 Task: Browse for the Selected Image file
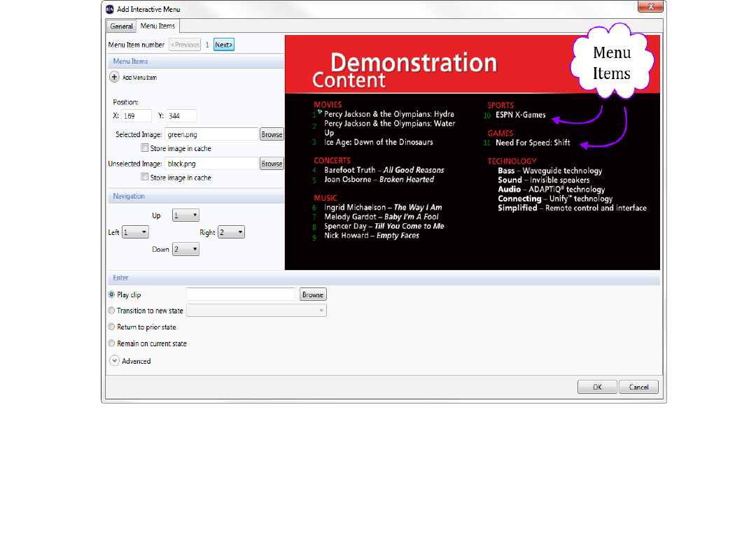(272, 134)
